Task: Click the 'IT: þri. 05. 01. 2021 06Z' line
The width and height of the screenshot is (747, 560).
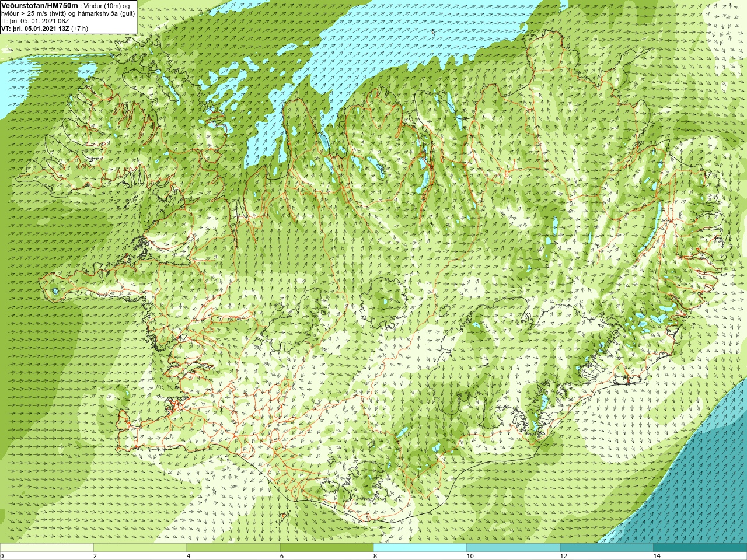Action: pyautogui.click(x=35, y=21)
